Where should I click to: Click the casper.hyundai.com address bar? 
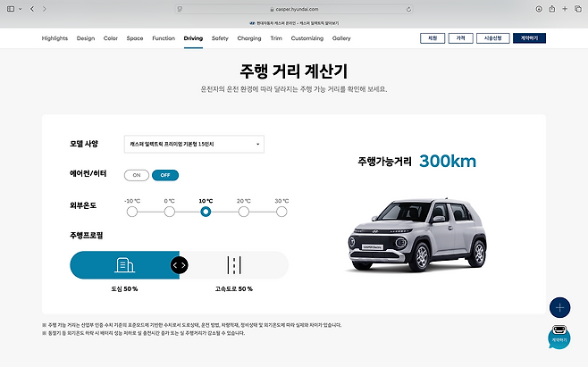click(294, 8)
